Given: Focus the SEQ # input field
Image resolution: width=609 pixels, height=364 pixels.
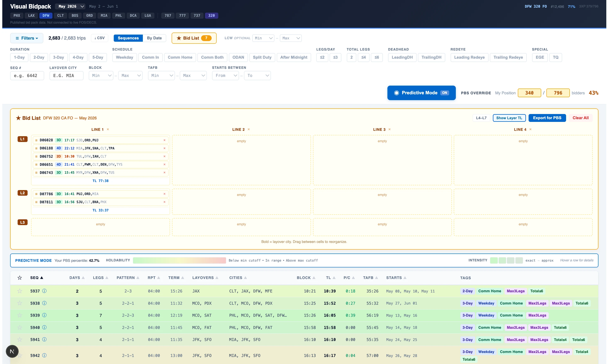Looking at the screenshot, I should click(x=27, y=75).
